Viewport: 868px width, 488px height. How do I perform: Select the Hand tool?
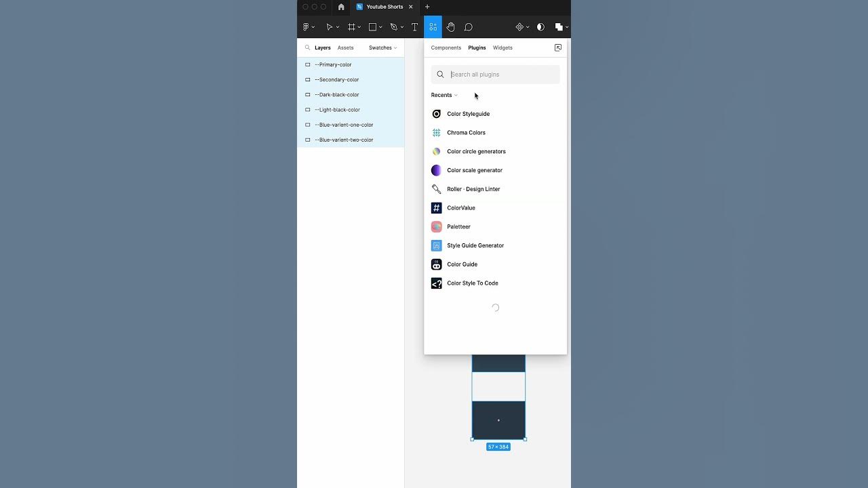(x=450, y=27)
